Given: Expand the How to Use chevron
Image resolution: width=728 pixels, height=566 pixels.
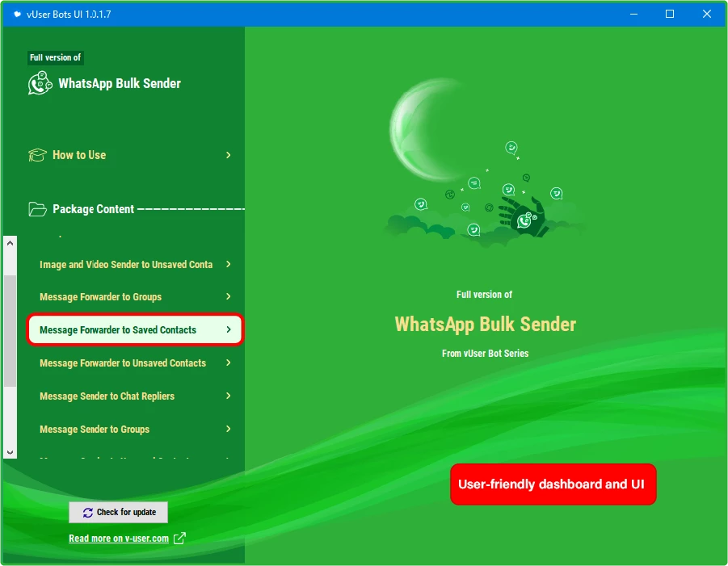Looking at the screenshot, I should [229, 155].
